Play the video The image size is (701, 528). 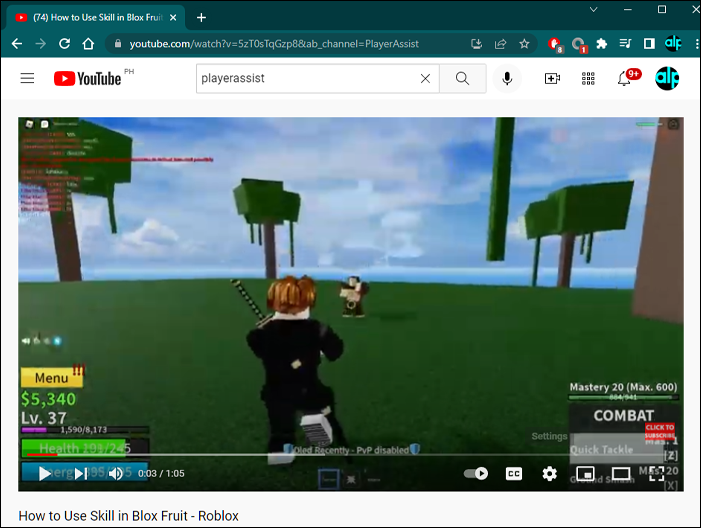[x=45, y=473]
